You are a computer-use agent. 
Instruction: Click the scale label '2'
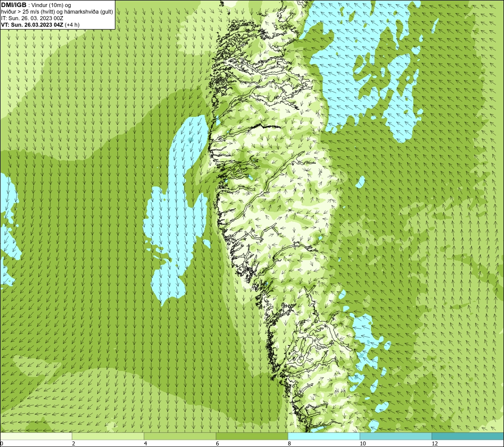click(x=74, y=443)
